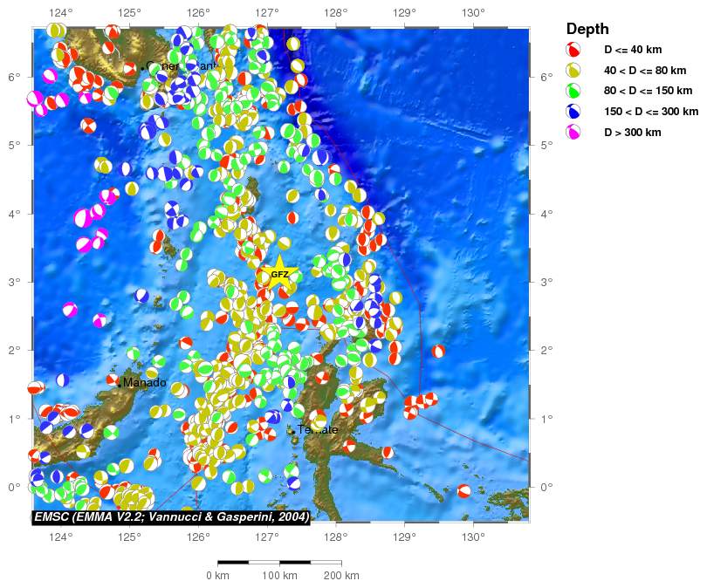The image size is (707, 588).
Task: Click the 200 km scale bar label
Action: [x=340, y=576]
